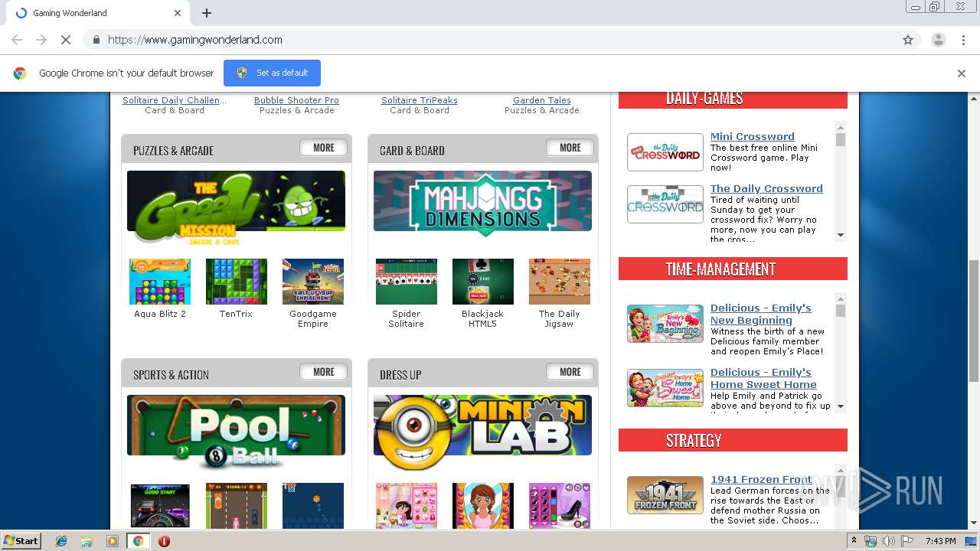Image resolution: width=980 pixels, height=551 pixels.
Task: Open the Blackjack HTML5 thumbnail
Action: pyautogui.click(x=483, y=282)
